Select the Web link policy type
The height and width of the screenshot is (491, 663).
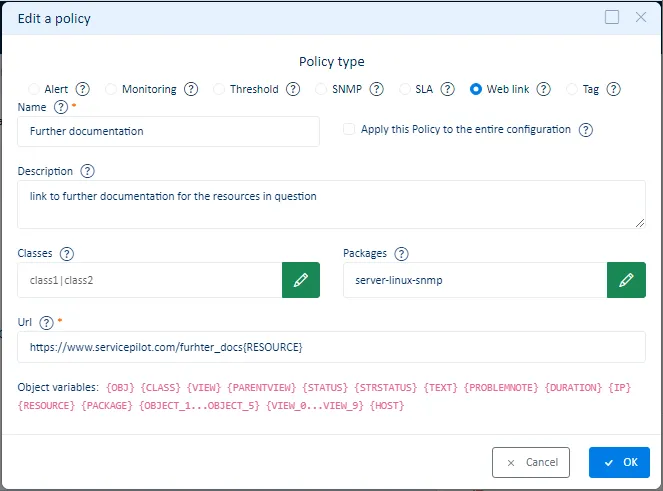(x=476, y=89)
